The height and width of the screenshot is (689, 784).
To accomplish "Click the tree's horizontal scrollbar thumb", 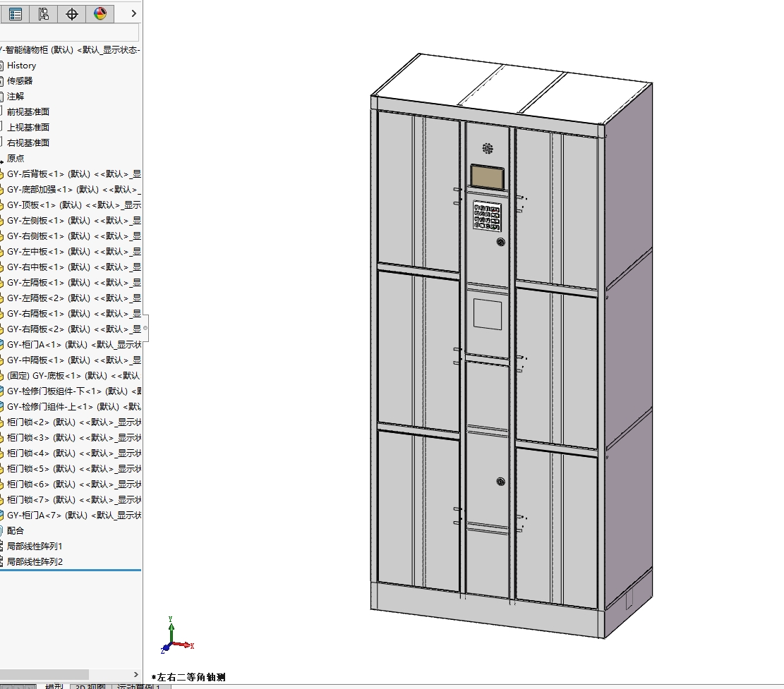I will (44, 674).
